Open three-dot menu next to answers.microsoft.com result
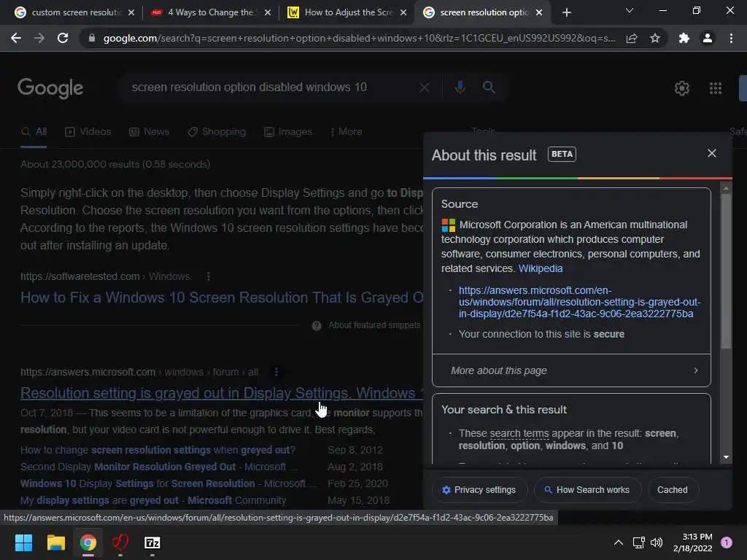The image size is (747, 560). tap(276, 372)
